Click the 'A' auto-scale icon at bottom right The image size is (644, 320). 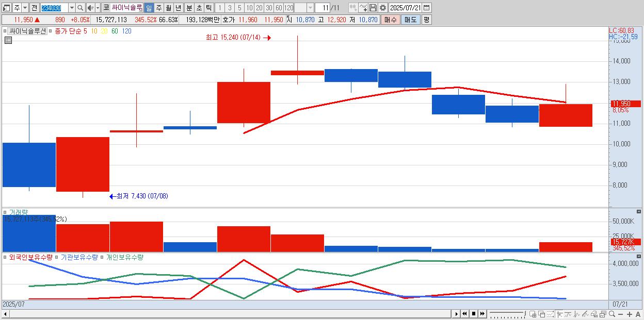(638, 314)
